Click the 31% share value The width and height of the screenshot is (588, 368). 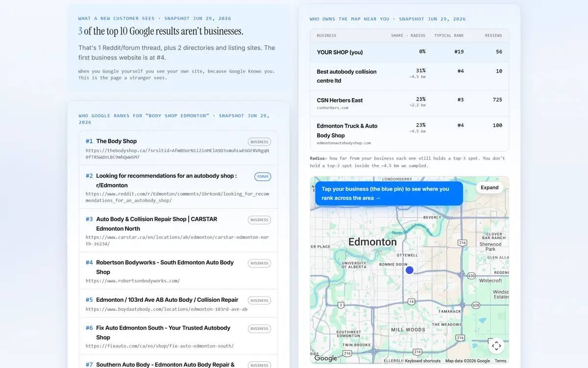point(420,71)
